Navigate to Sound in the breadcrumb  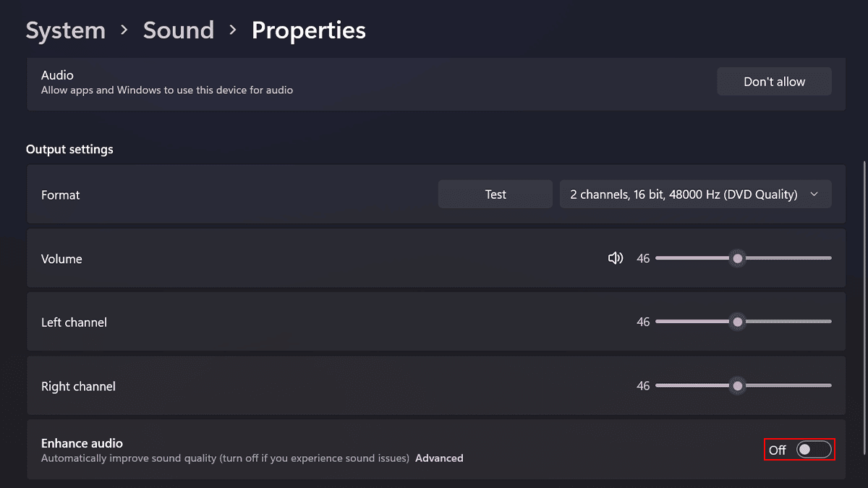(179, 30)
